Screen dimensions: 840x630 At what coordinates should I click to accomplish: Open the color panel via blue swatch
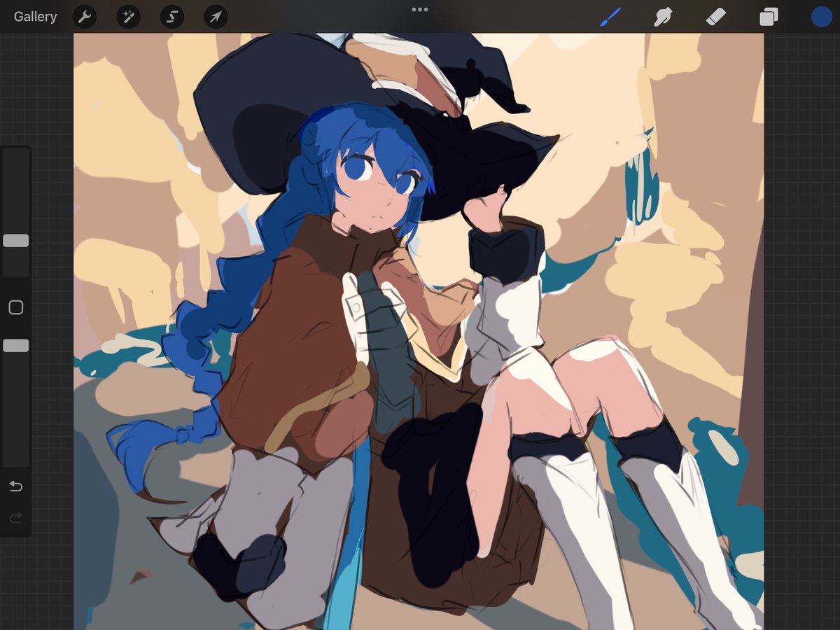pos(820,17)
